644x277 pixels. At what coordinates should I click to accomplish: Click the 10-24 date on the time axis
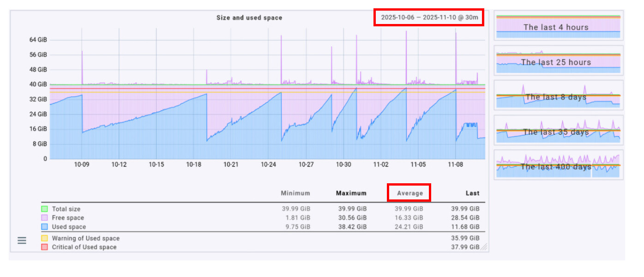tap(268, 165)
